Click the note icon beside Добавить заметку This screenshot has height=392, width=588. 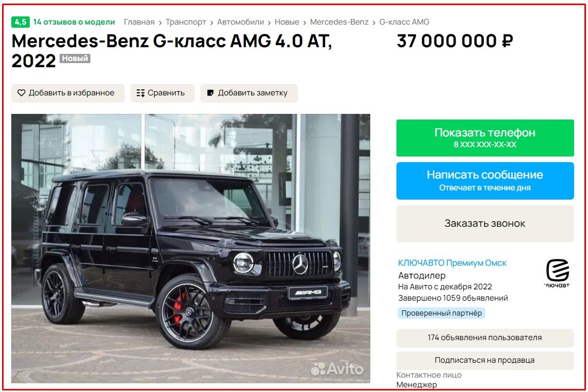211,93
